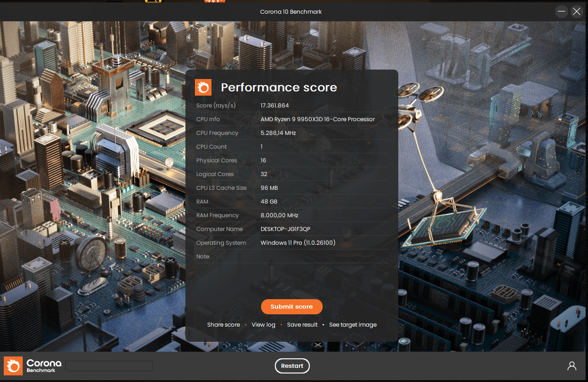
Task: Click the Computer Name label
Action: (x=219, y=229)
